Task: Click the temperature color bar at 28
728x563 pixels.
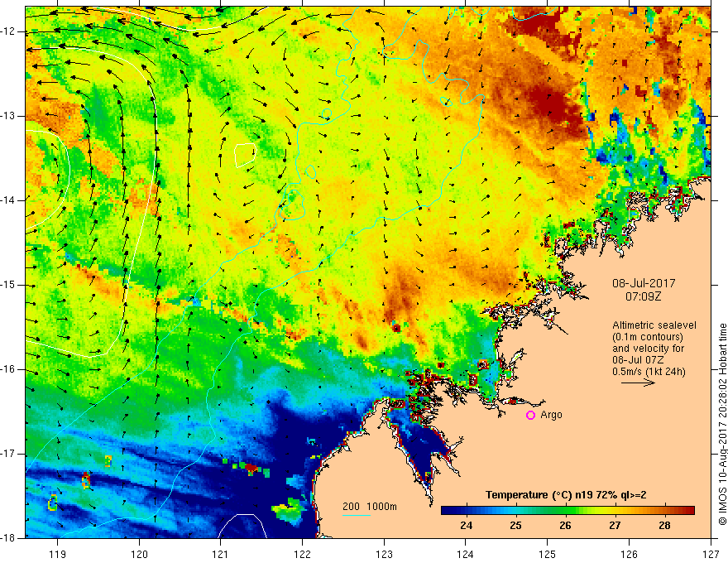Action: pos(665,511)
